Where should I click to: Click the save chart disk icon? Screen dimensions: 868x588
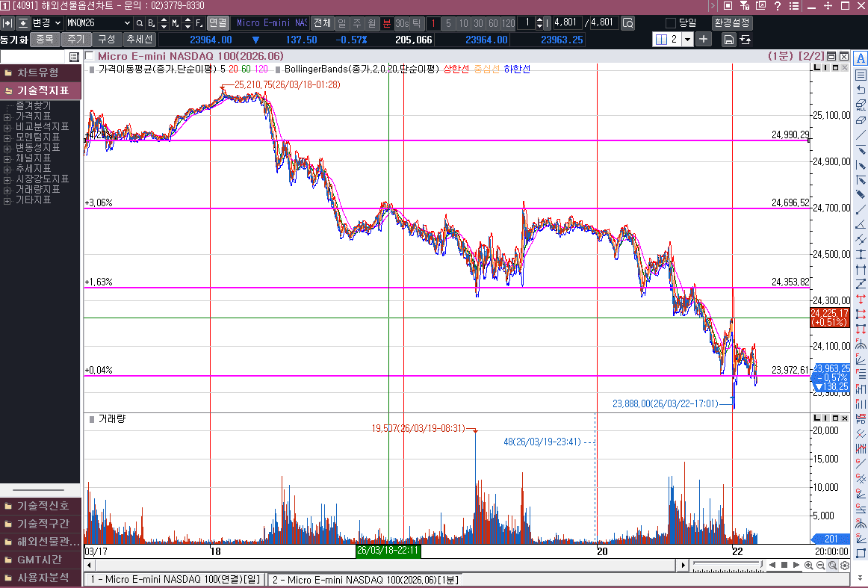[x=728, y=40]
